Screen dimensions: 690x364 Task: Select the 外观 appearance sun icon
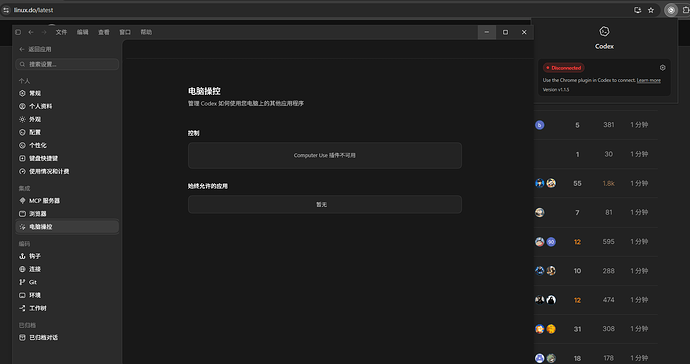coord(22,119)
